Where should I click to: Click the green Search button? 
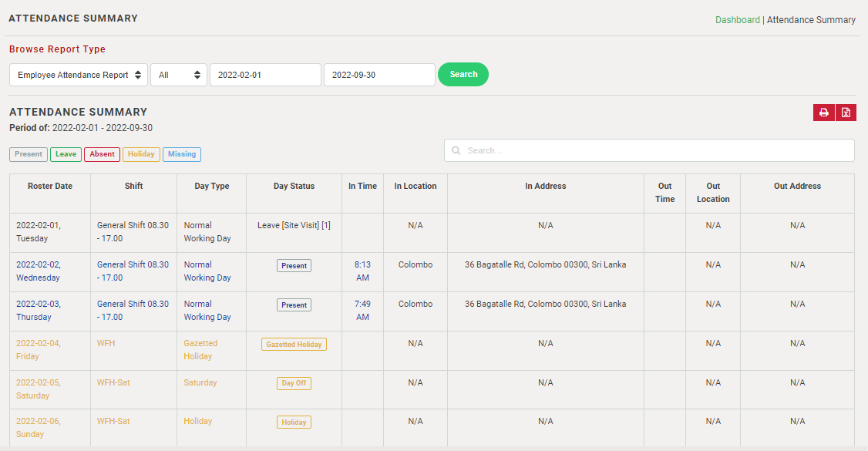[463, 74]
